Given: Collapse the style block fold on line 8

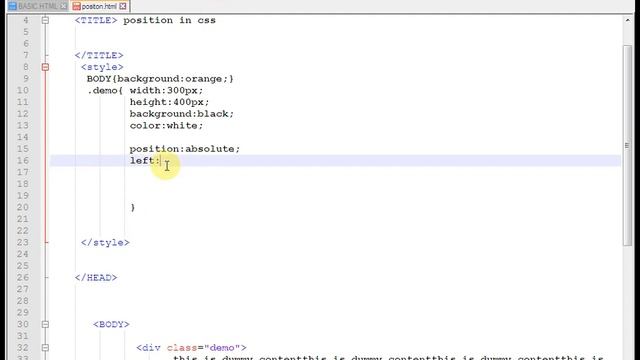Looking at the screenshot, I should (45, 67).
